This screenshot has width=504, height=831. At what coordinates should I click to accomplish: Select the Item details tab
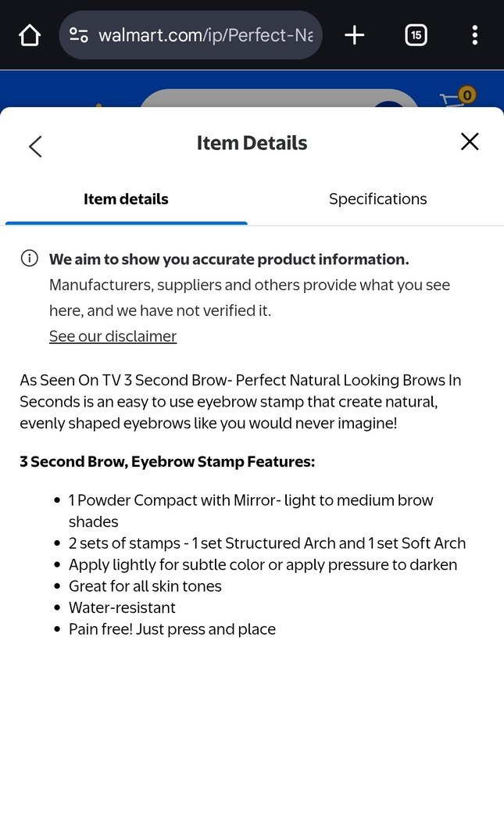[x=126, y=199]
